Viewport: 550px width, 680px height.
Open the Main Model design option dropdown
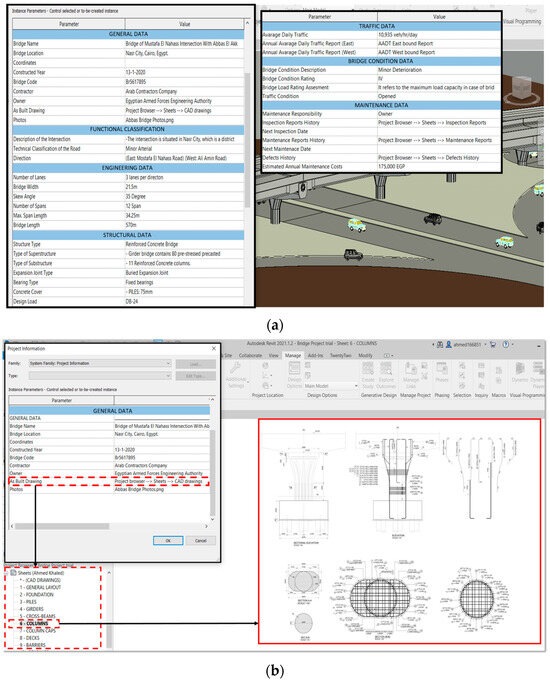(331, 386)
